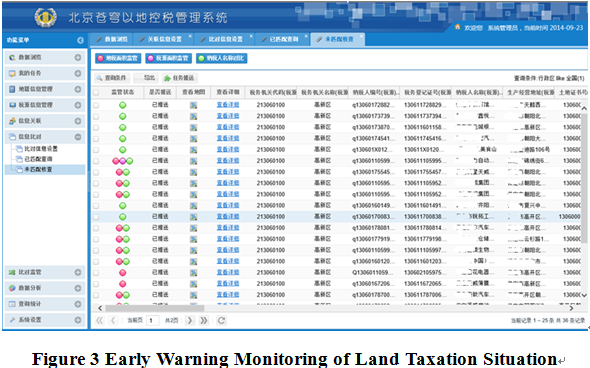Click the 任务推送 toolbar button with the green icon

point(180,78)
